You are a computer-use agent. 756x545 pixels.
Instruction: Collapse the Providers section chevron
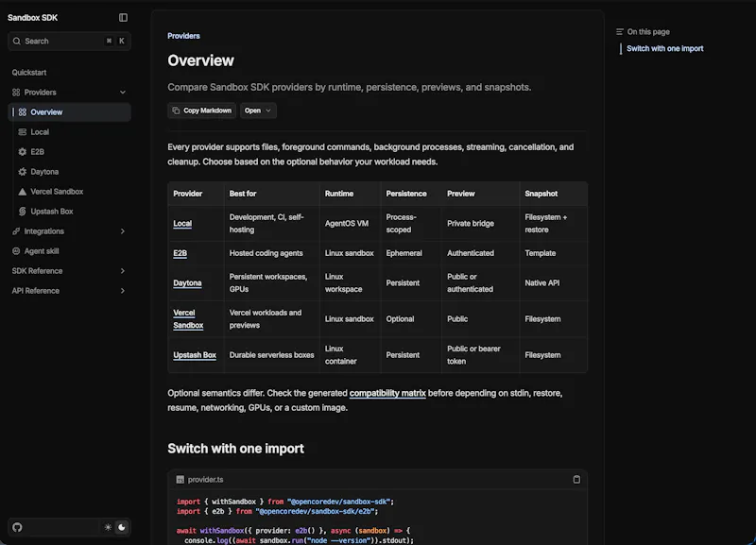coord(123,92)
